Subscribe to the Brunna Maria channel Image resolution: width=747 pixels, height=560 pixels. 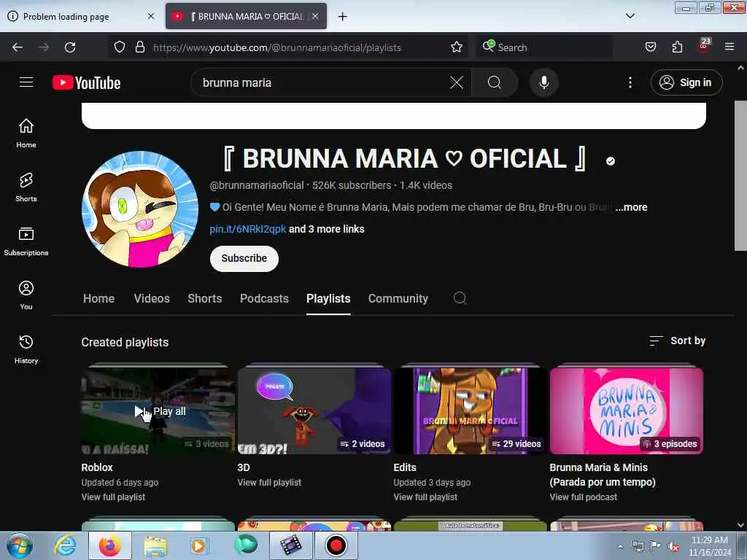pos(244,258)
